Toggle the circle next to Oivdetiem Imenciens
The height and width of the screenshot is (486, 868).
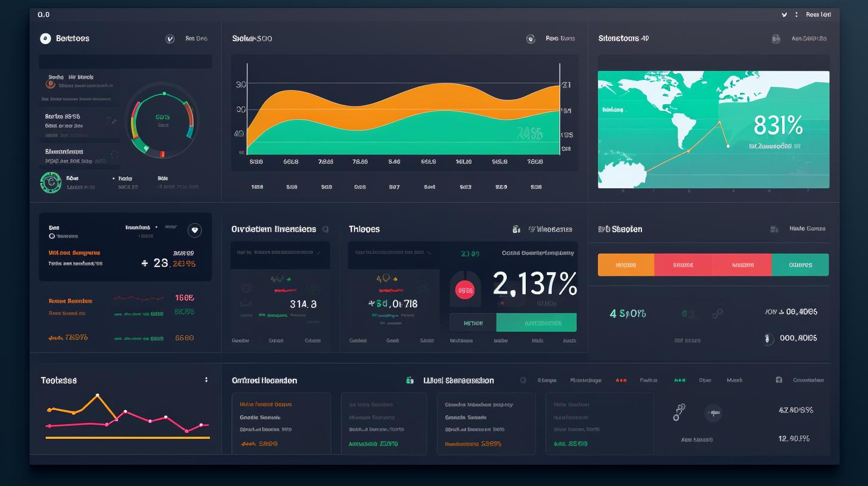(x=325, y=229)
